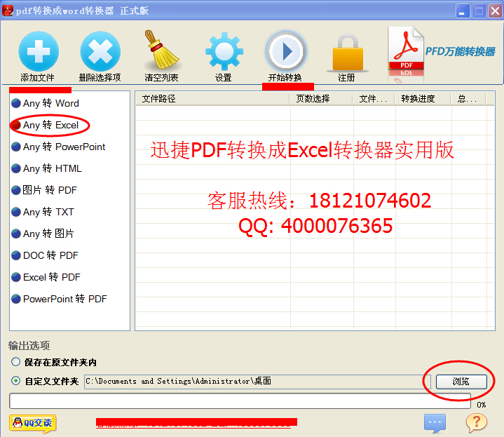This screenshot has height=437, width=504.
Task: Choose custom folder radio option
Action: (45, 381)
